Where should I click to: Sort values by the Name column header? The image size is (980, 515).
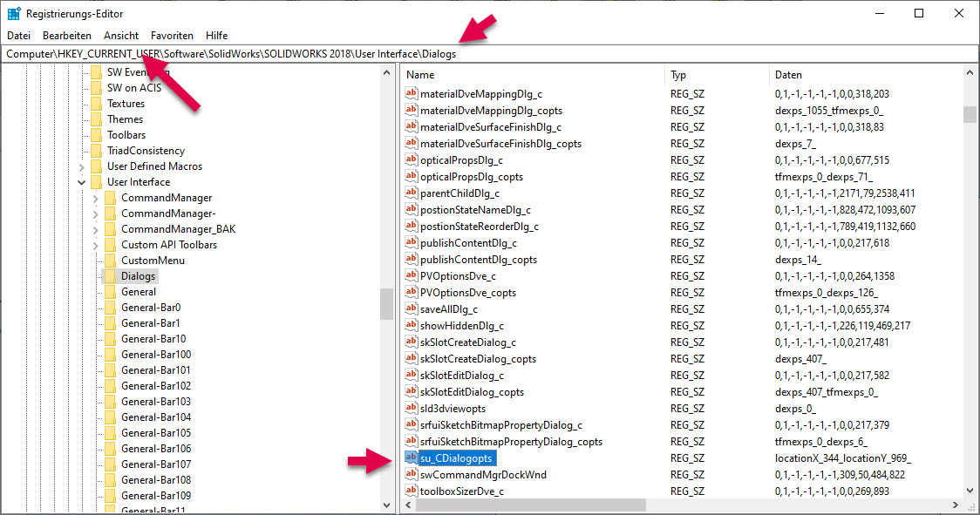click(x=533, y=75)
